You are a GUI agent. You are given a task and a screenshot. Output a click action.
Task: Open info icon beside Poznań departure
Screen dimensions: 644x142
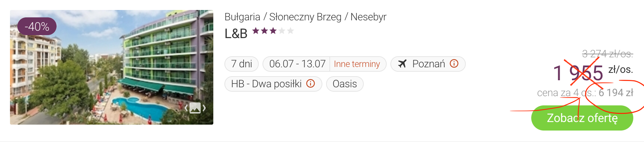click(454, 64)
